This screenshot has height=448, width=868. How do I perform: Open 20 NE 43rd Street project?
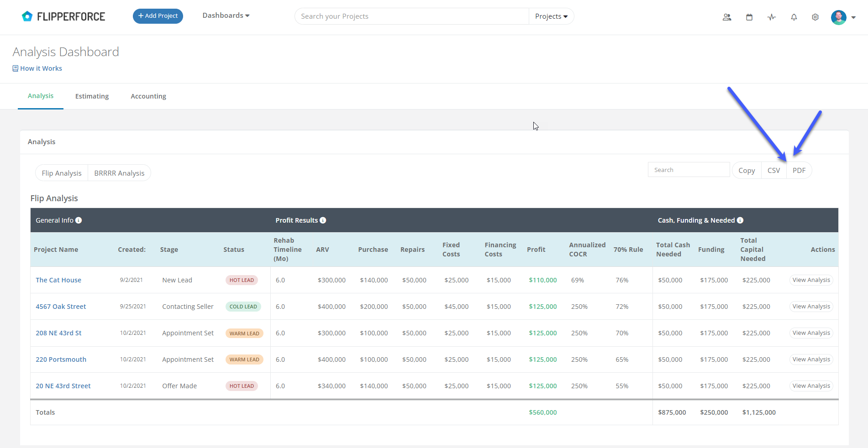[x=63, y=386]
